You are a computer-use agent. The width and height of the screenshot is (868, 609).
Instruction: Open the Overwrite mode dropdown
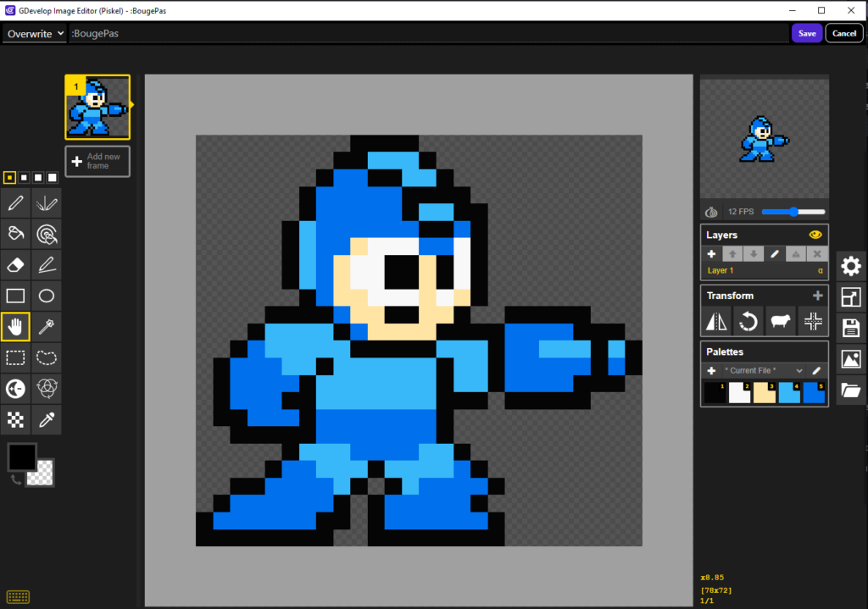point(35,34)
